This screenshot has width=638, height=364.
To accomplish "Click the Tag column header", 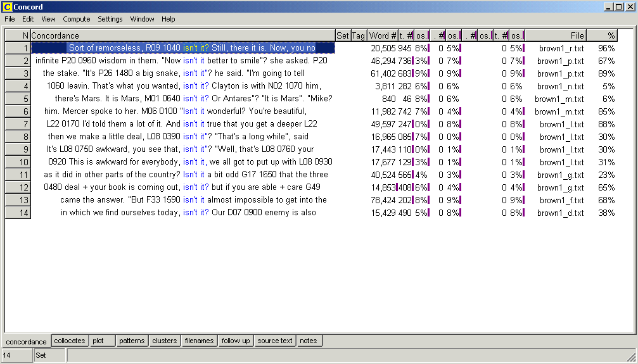I will 359,35.
